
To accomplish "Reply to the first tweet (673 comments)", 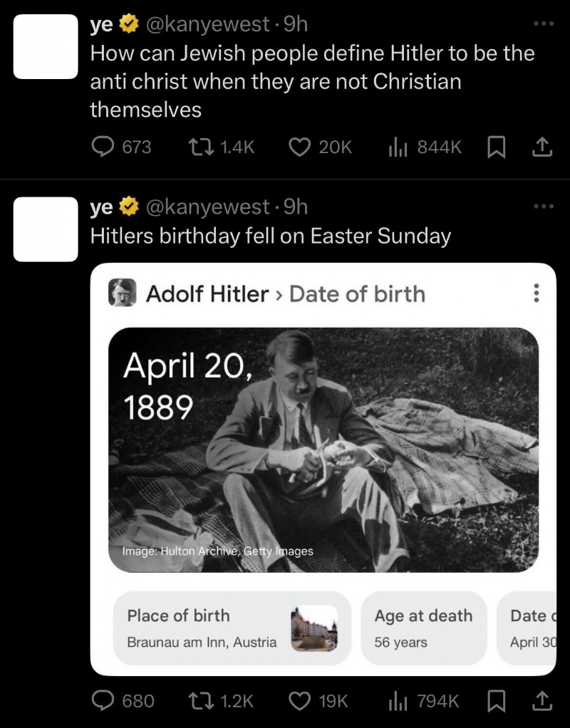I will coord(105,147).
